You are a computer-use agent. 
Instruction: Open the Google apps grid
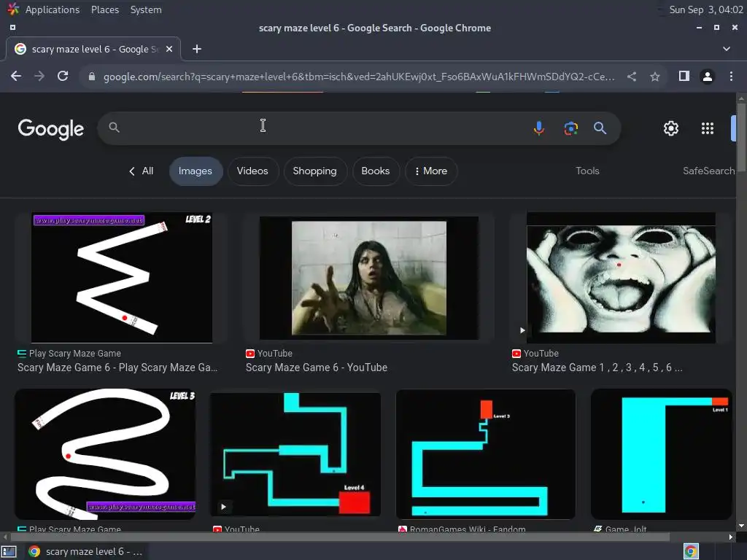click(x=708, y=128)
